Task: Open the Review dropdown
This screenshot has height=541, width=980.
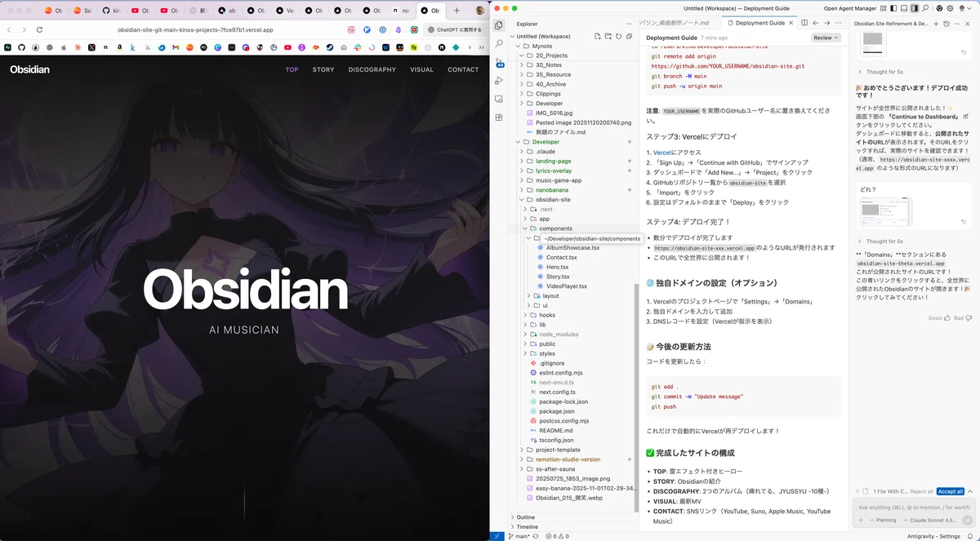Action: [825, 38]
